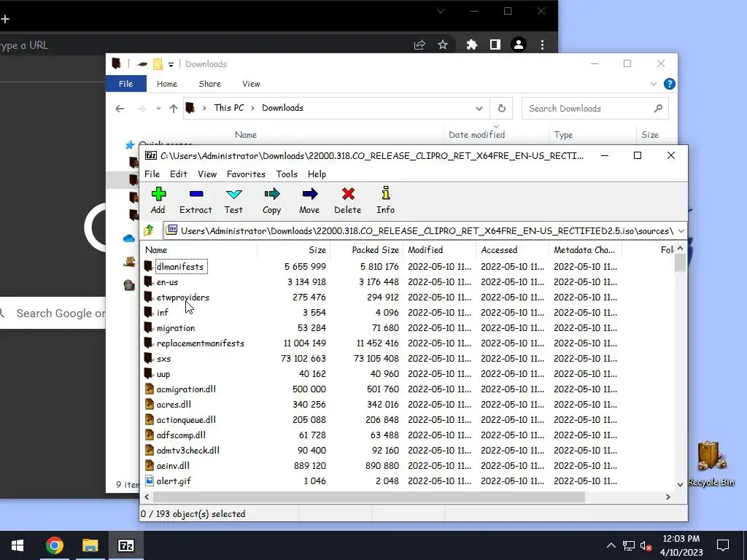
Task: Switch to Explorer's Share tab
Action: 209,84
